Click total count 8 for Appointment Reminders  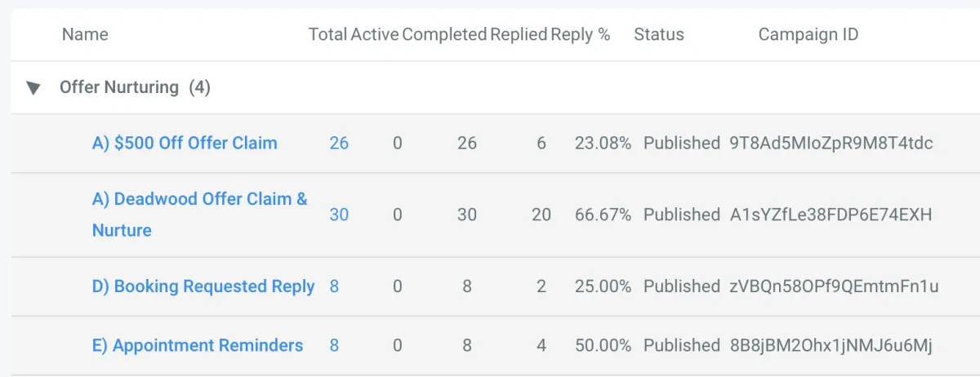point(334,345)
